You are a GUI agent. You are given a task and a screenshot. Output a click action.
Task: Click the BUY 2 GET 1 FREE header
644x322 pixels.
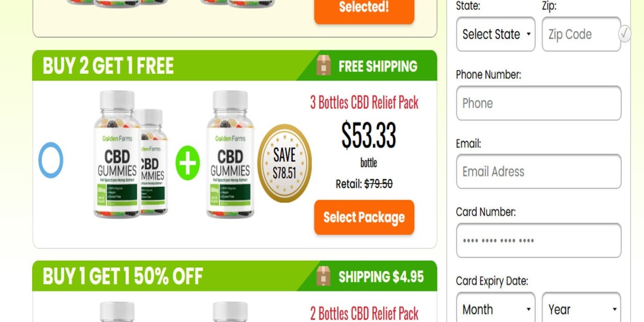(108, 66)
